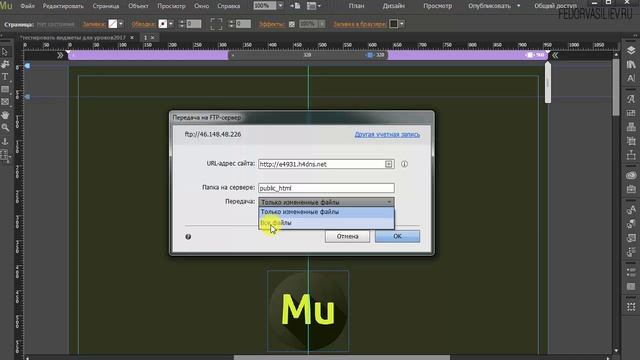
Task: Open the Просмотр menu in menu bar
Action: coord(171,6)
